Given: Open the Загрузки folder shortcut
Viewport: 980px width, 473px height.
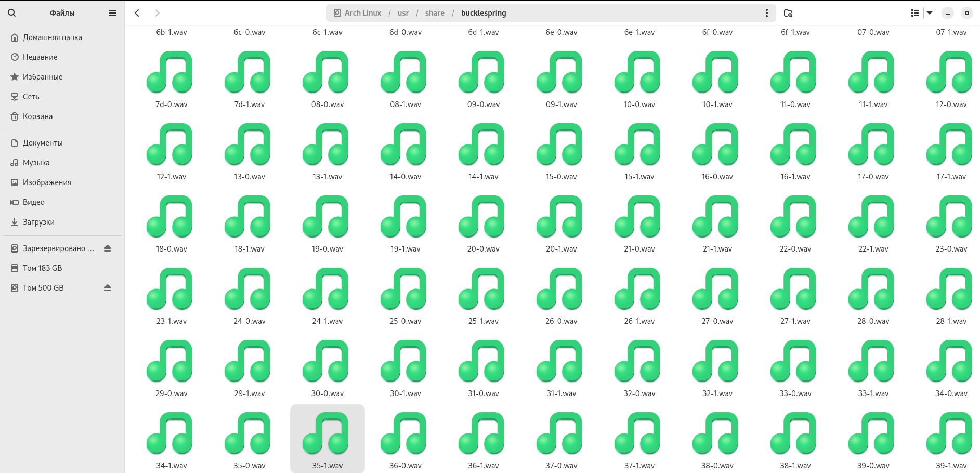Looking at the screenshot, I should (x=38, y=222).
